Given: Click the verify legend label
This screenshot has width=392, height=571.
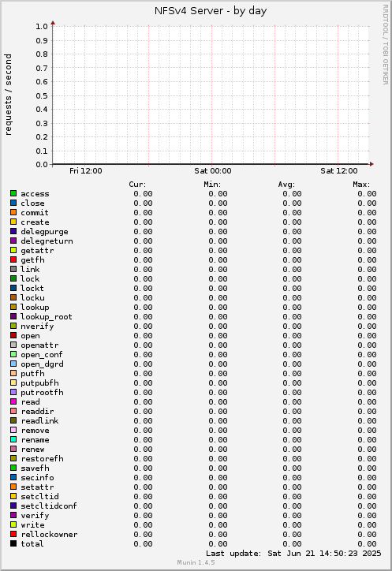Looking at the screenshot, I should click(35, 516).
